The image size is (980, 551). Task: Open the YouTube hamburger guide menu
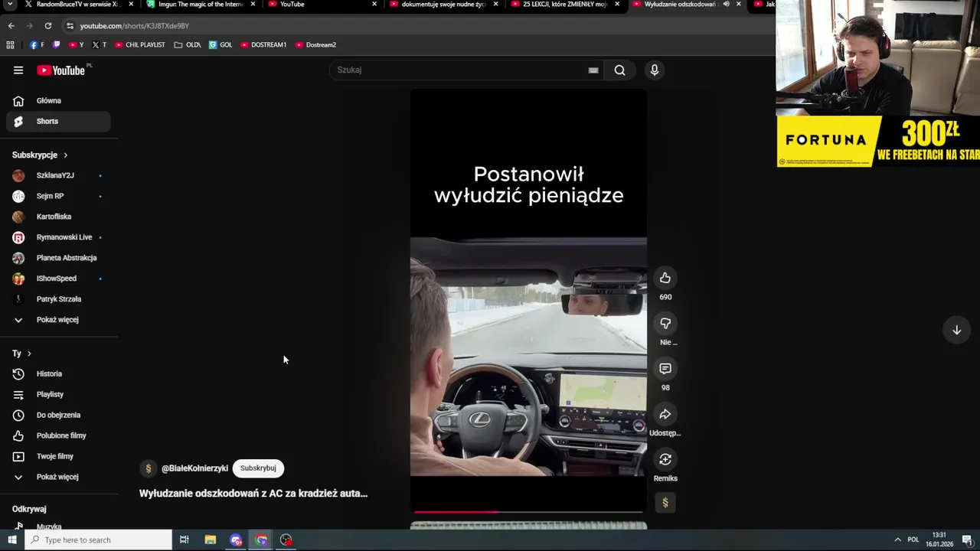(18, 70)
